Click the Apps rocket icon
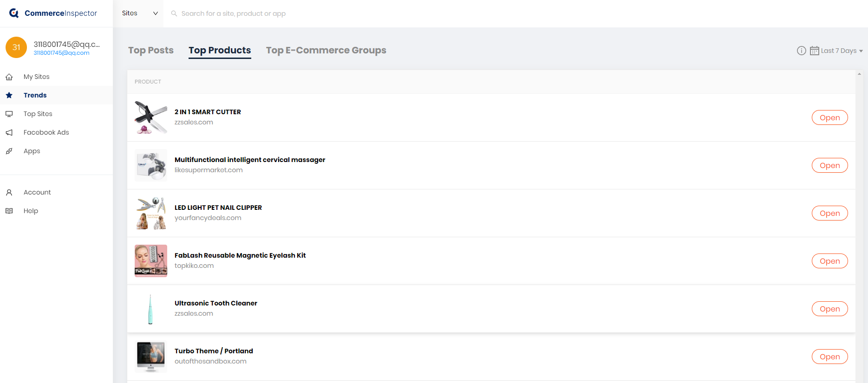This screenshot has height=383, width=868. coord(9,151)
